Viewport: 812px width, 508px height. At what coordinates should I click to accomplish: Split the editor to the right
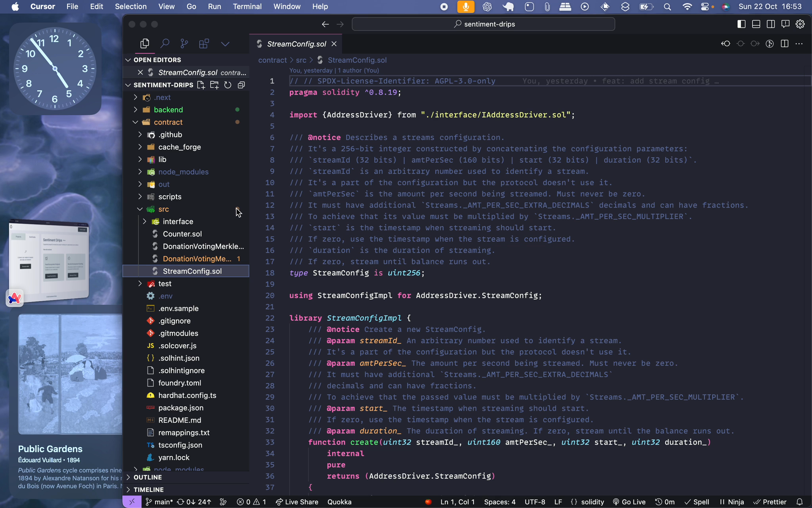tap(784, 44)
